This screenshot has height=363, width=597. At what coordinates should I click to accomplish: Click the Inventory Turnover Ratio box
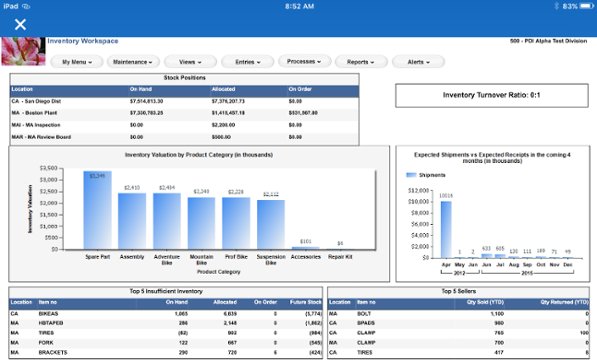(492, 95)
